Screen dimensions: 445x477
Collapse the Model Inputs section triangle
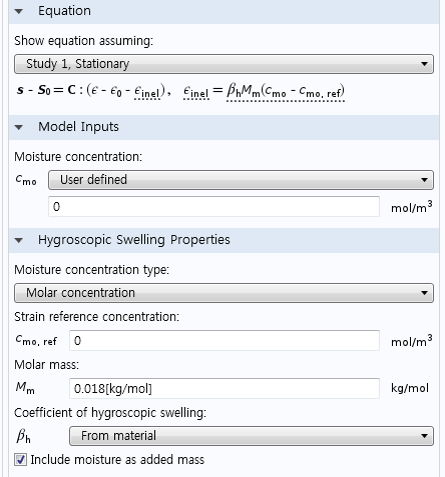coord(19,127)
